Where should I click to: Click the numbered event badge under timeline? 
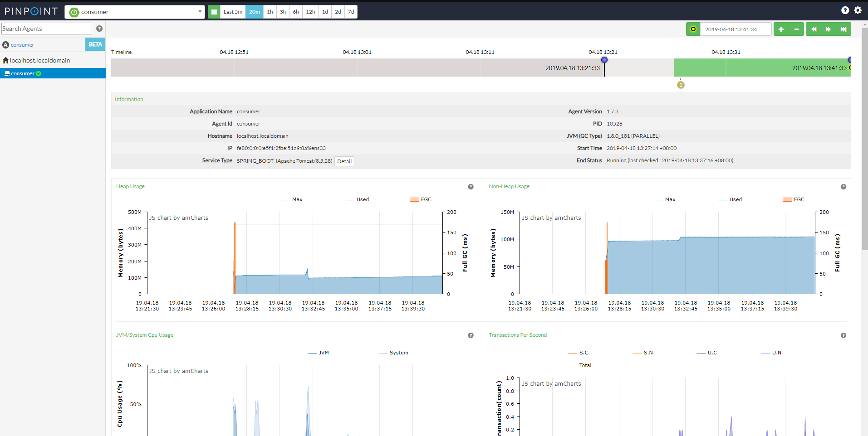[x=681, y=85]
